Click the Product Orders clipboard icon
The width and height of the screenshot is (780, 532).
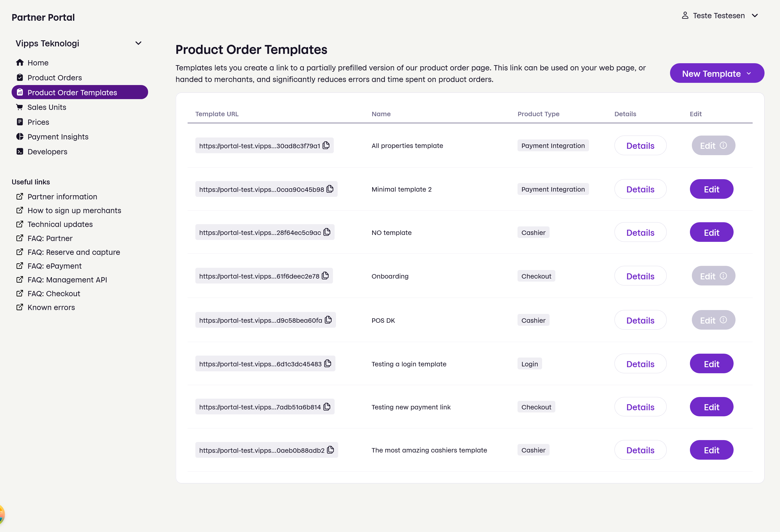(x=20, y=78)
